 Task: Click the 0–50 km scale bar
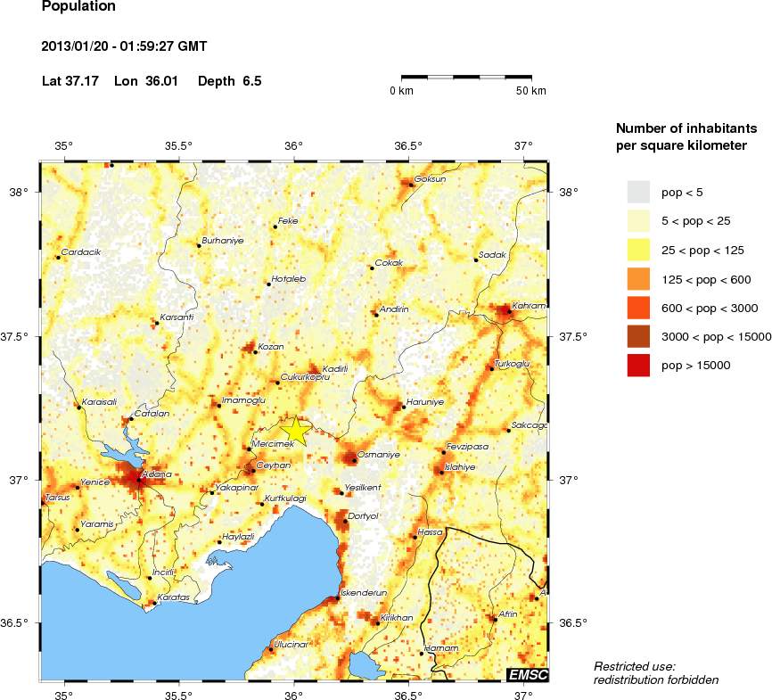466,78
